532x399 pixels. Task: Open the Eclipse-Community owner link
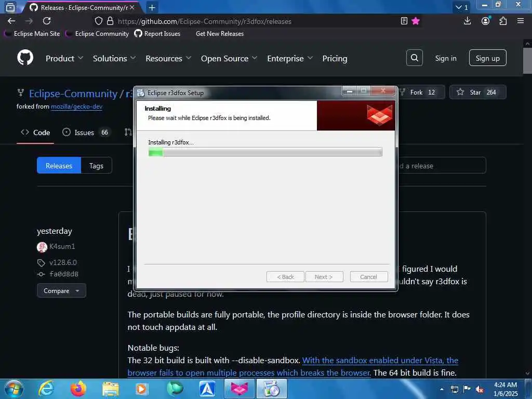tap(73, 94)
